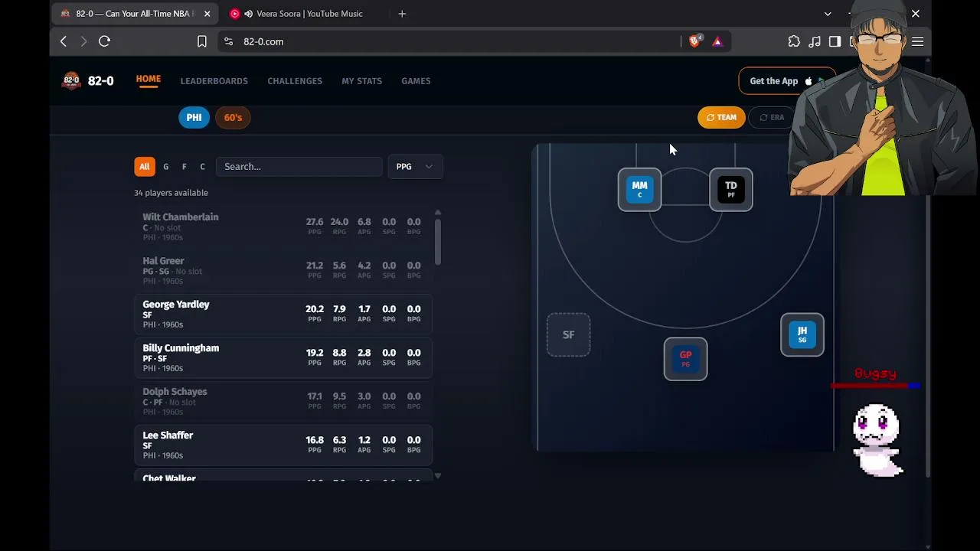This screenshot has width=980, height=551.
Task: Click the Hal Greer player row
Action: click(x=283, y=271)
